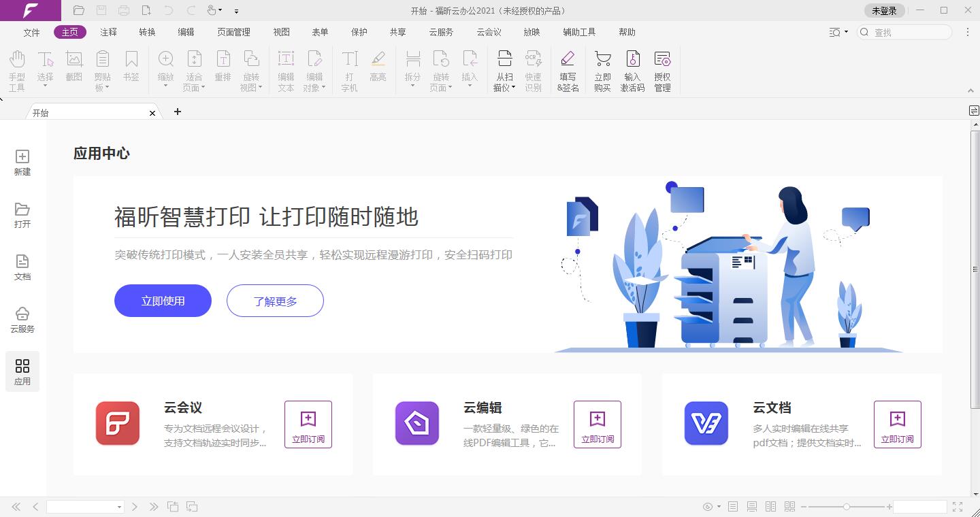Viewport: 980px width, 517px height.
Task: Click the 填写&签名 fill and sign icon
Action: [x=568, y=69]
